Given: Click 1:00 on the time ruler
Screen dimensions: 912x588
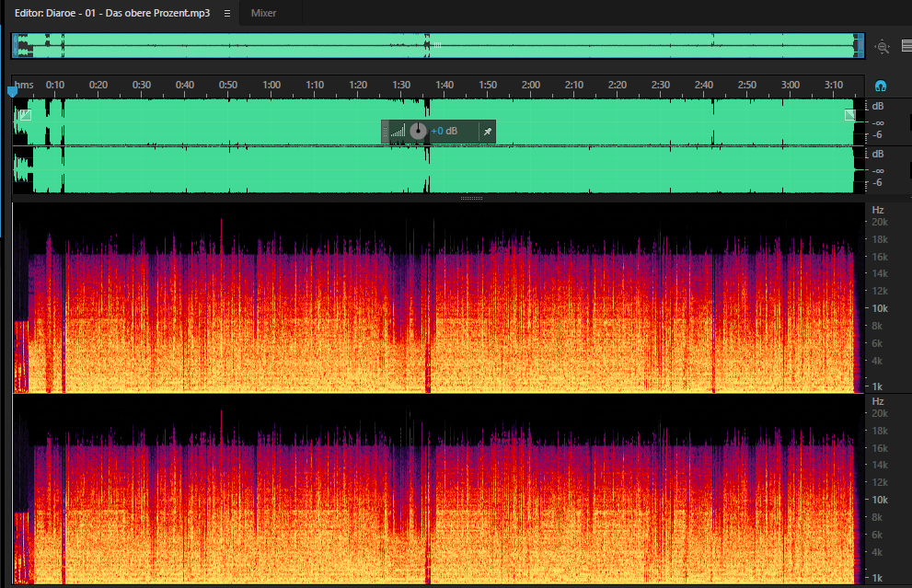Looking at the screenshot, I should pos(271,85).
